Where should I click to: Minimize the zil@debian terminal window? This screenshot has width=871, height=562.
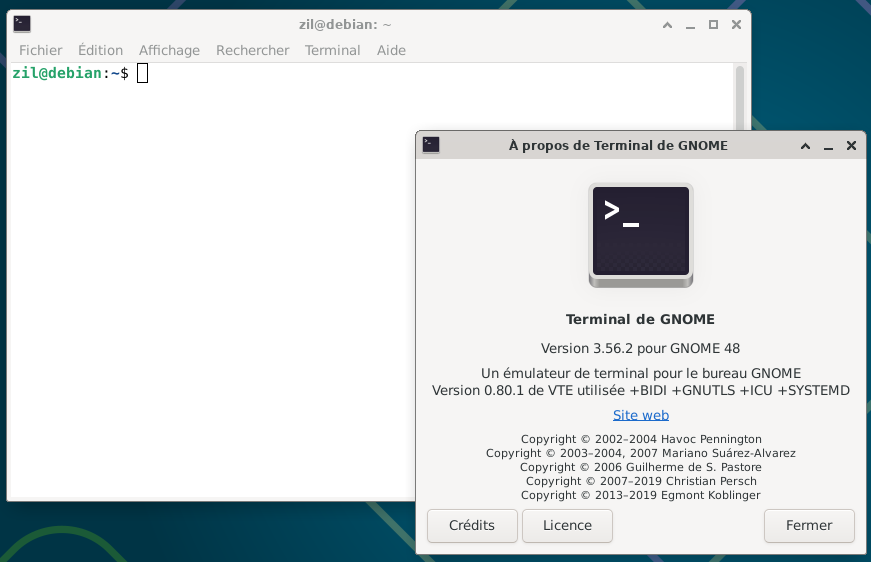(690, 25)
